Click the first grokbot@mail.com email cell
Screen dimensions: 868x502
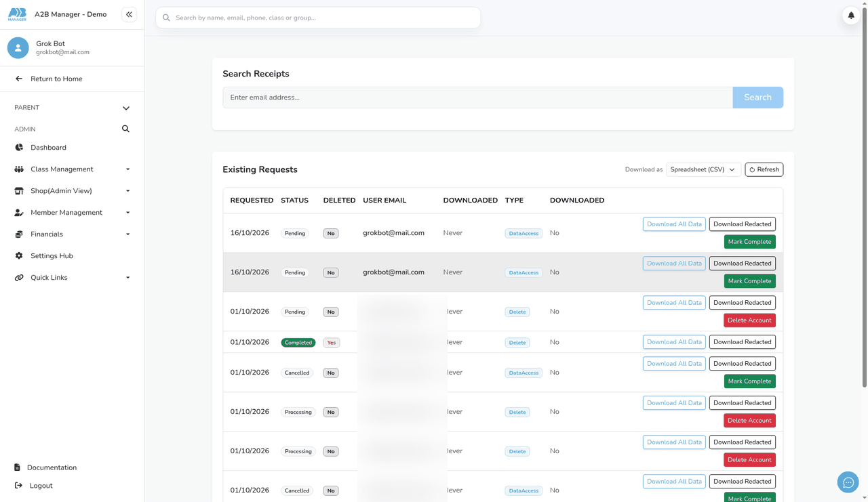pos(393,233)
